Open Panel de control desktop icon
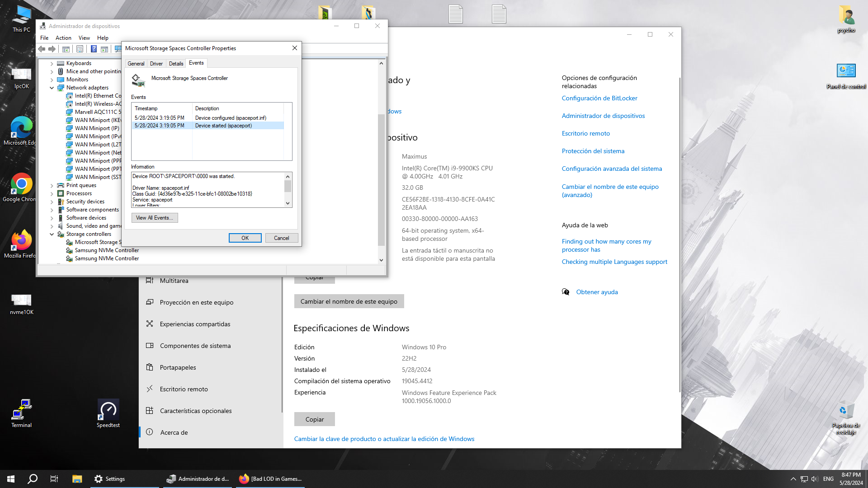 (846, 75)
